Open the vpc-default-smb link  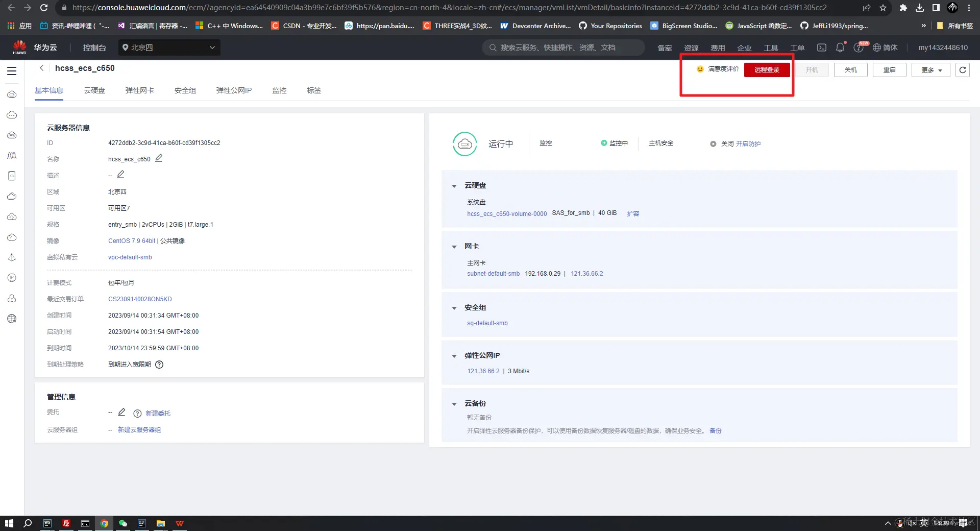pyautogui.click(x=130, y=257)
